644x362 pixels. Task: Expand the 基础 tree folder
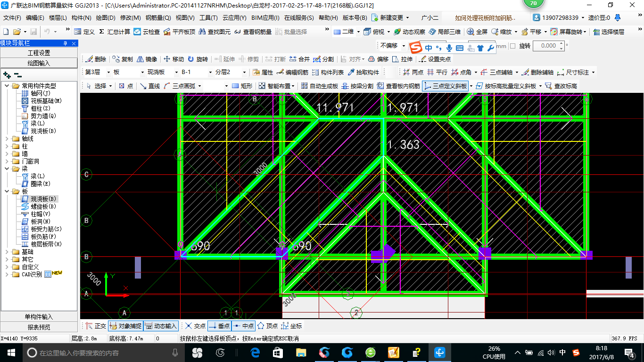click(x=8, y=252)
